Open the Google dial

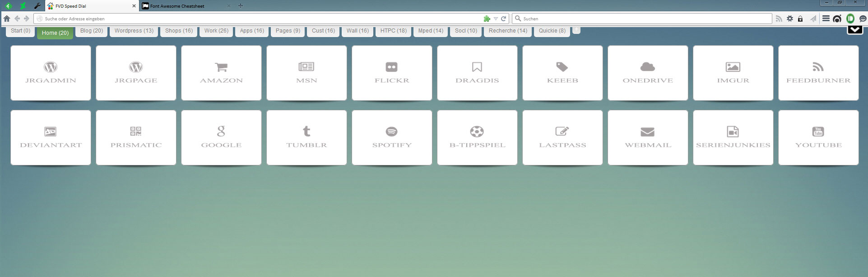click(221, 137)
